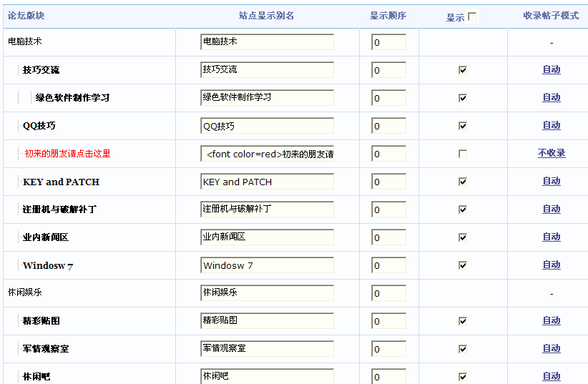
Task: Click display order field for 注册机与破解补丁 row
Action: pos(389,210)
